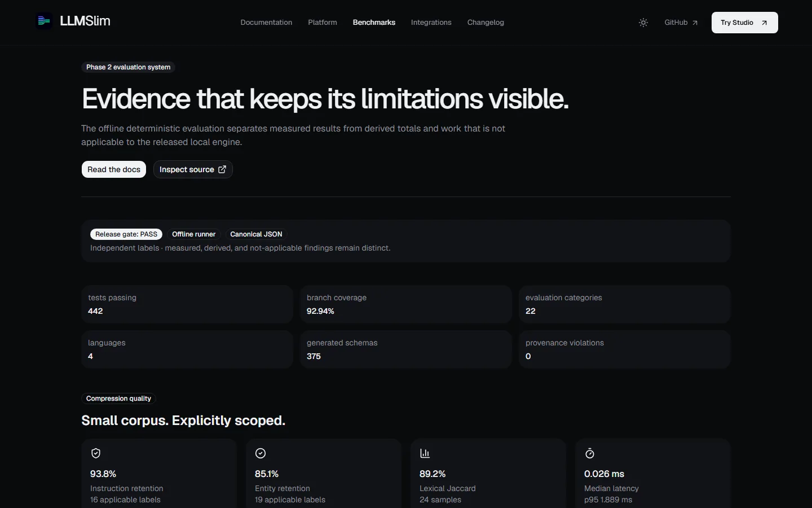The height and width of the screenshot is (508, 812).
Task: Click the Offline runner badge
Action: (193, 234)
